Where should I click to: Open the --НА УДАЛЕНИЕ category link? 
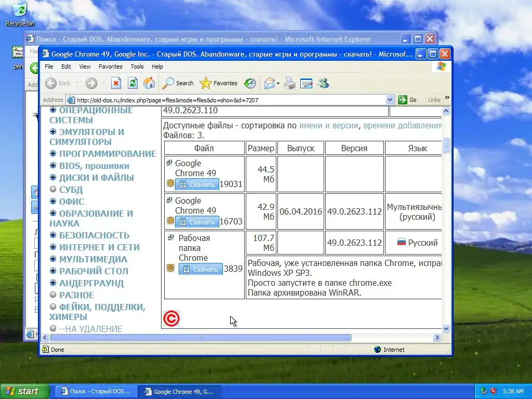coord(90,329)
